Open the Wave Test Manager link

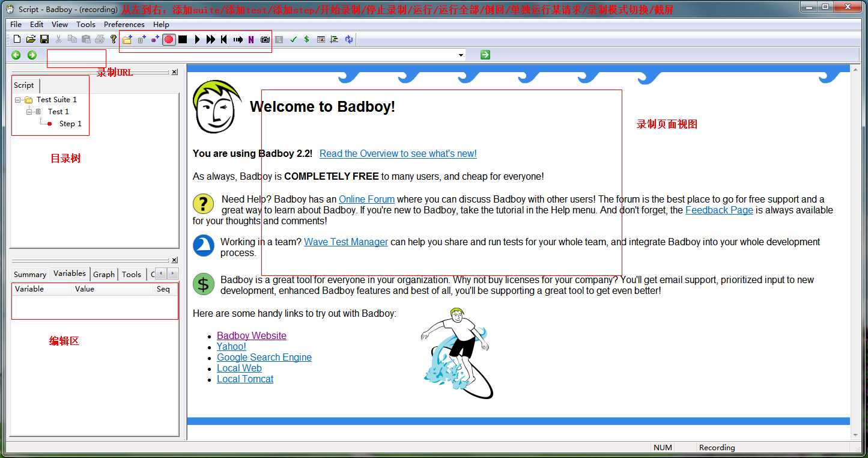[x=346, y=242]
